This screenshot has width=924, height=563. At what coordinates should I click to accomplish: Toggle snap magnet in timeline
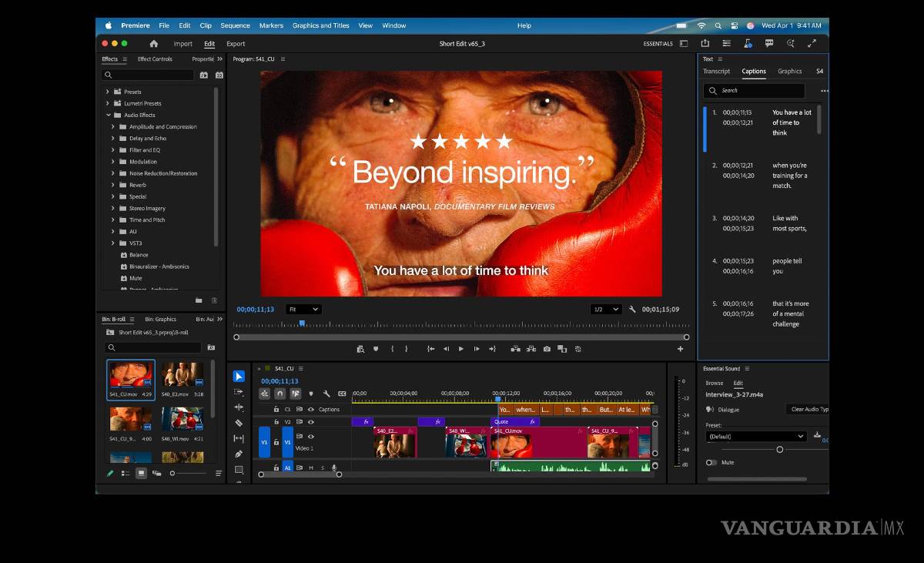tap(280, 394)
